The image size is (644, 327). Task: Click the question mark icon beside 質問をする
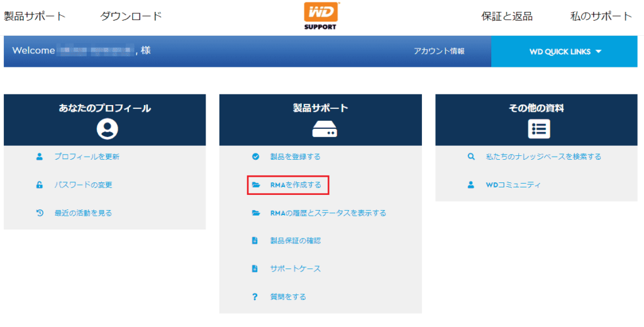pyautogui.click(x=255, y=297)
